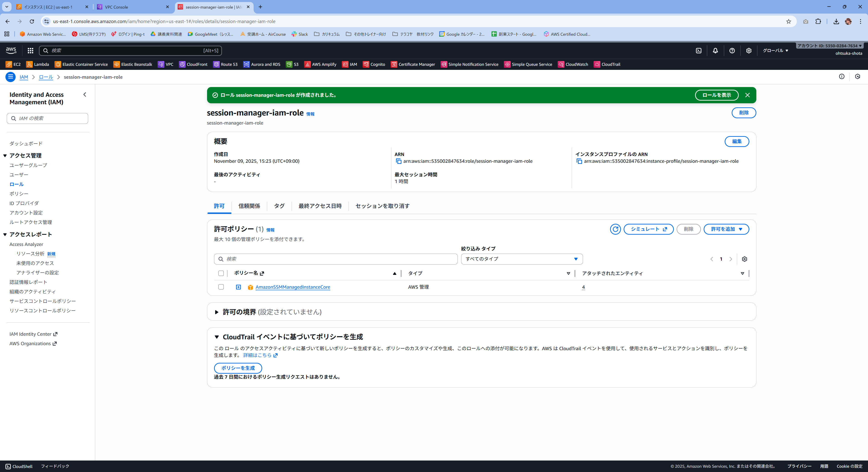Dismiss the green role-created success banner
Screen dimensions: 868x472
[x=747, y=95]
